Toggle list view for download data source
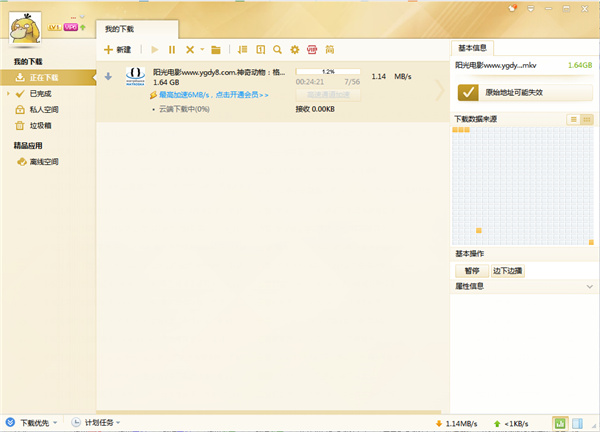Image resolution: width=600 pixels, height=432 pixels. (573, 119)
